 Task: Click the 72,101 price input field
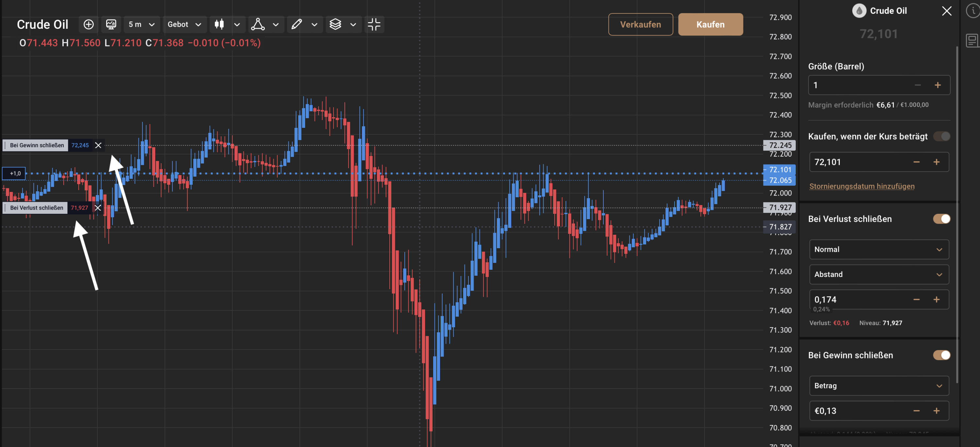coord(879,162)
